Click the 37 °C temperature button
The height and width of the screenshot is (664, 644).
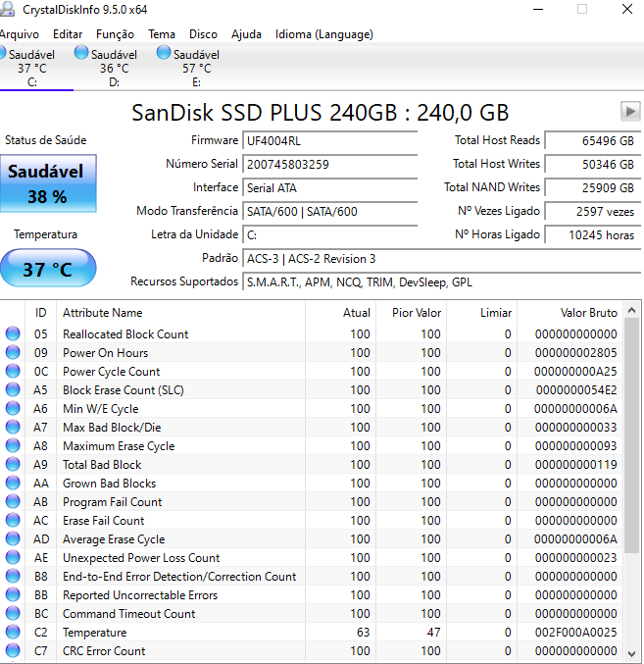coord(48,269)
